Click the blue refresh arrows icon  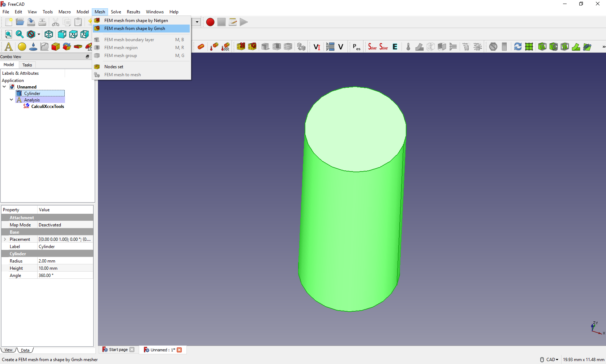[x=518, y=47]
